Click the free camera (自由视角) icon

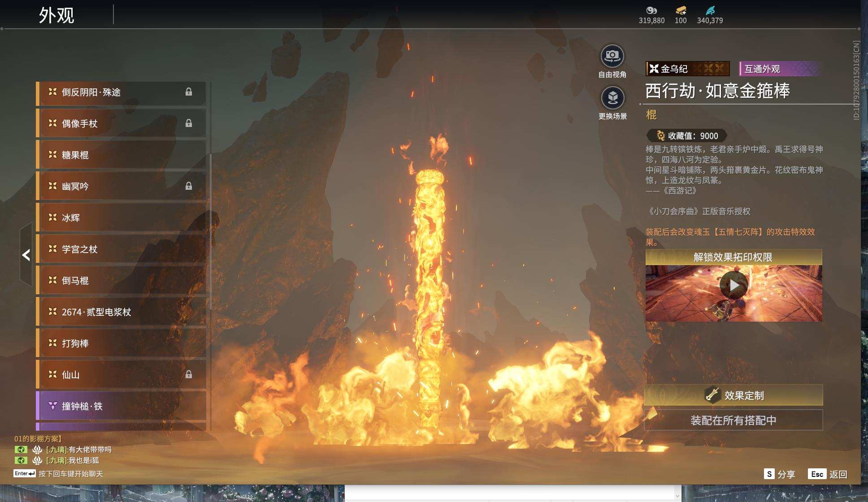tap(612, 56)
